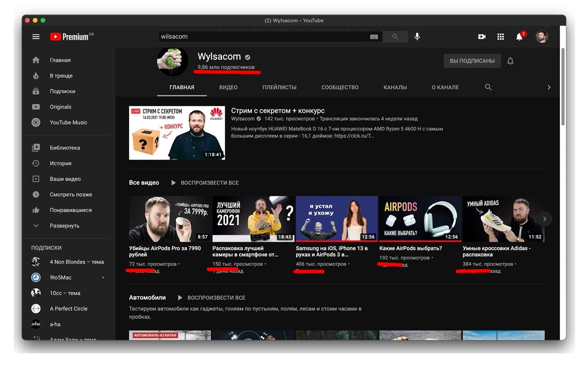Switch to the ГЛАВНАЯ tab
Screen dimensions: 588x369
point(182,87)
